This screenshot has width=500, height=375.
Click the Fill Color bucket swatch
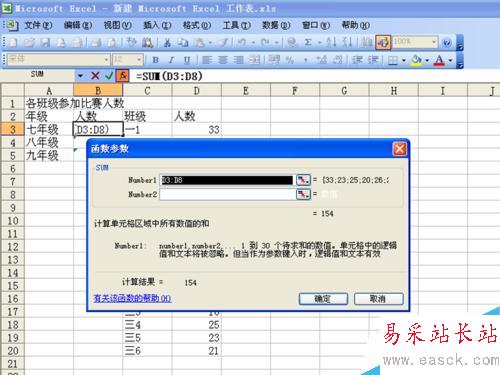click(x=416, y=60)
